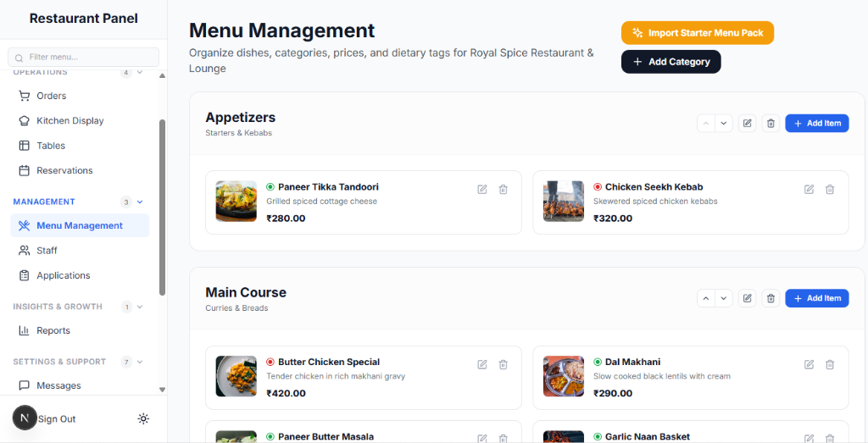
Task: Click the Applications clipboard icon
Action: pos(24,275)
